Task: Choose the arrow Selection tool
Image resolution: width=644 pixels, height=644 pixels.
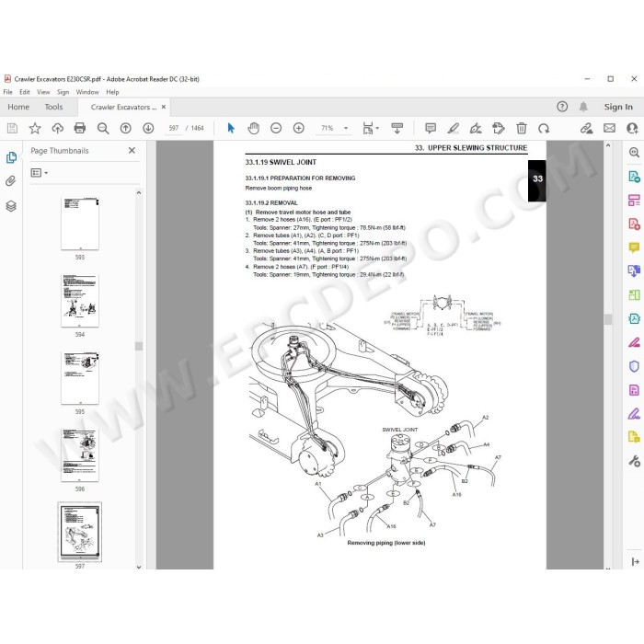Action: click(231, 129)
